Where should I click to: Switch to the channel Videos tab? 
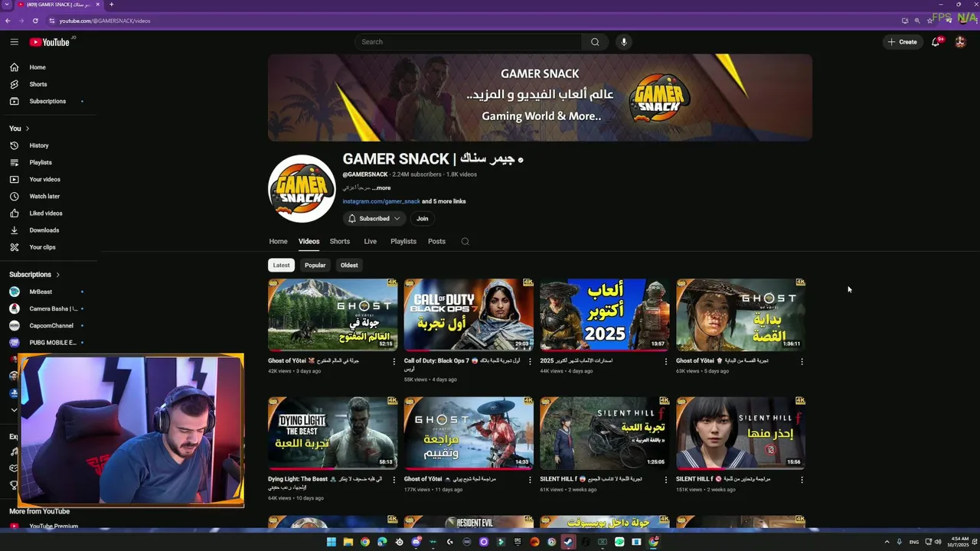point(309,242)
